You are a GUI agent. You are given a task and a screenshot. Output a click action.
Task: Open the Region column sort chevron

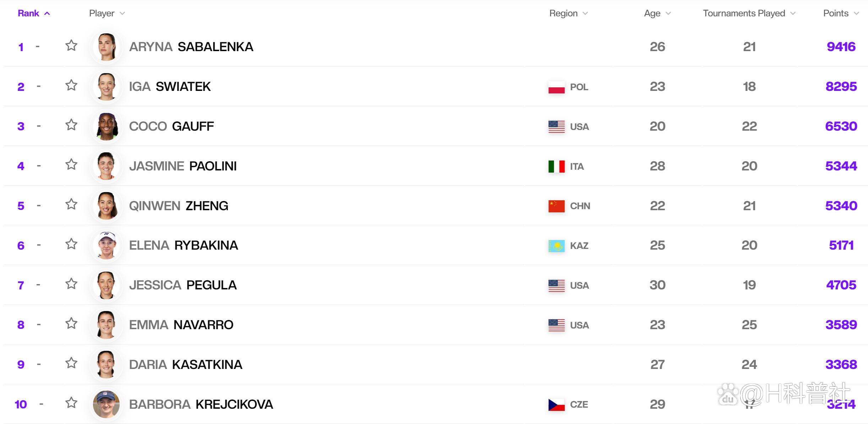[585, 13]
